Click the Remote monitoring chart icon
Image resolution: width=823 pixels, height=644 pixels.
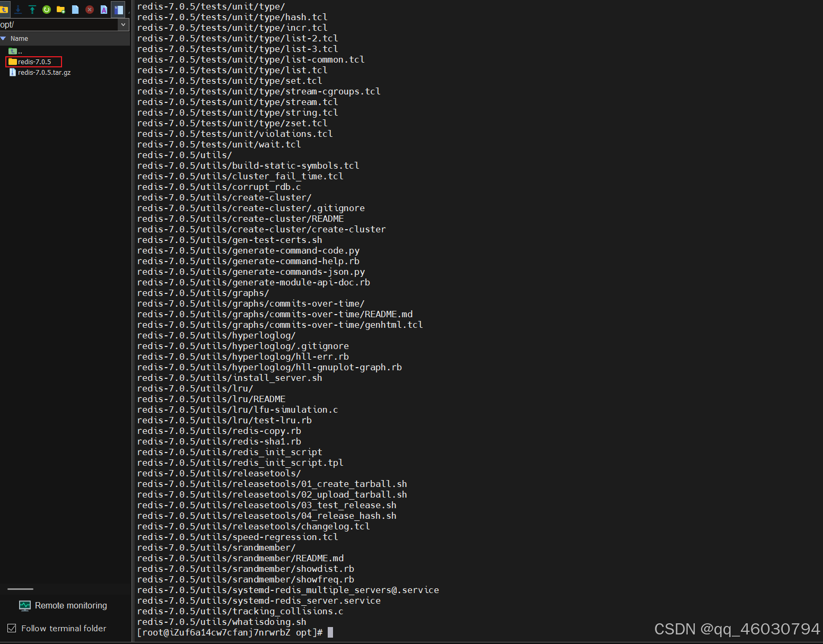25,605
